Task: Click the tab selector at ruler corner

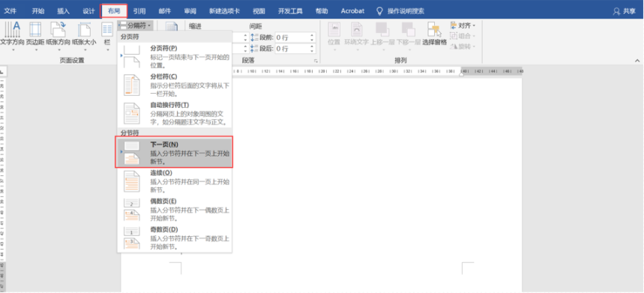Action: [2, 71]
